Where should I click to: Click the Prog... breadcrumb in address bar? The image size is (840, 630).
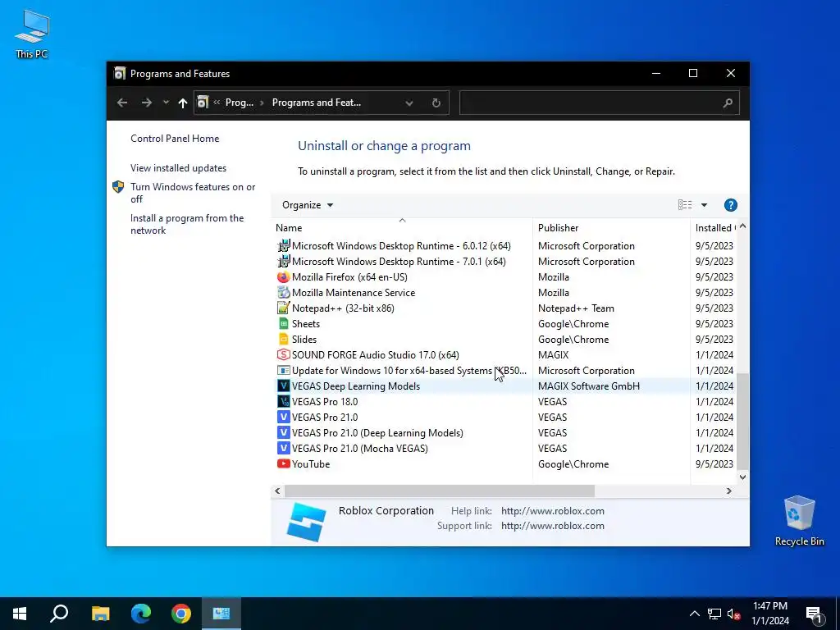(240, 103)
